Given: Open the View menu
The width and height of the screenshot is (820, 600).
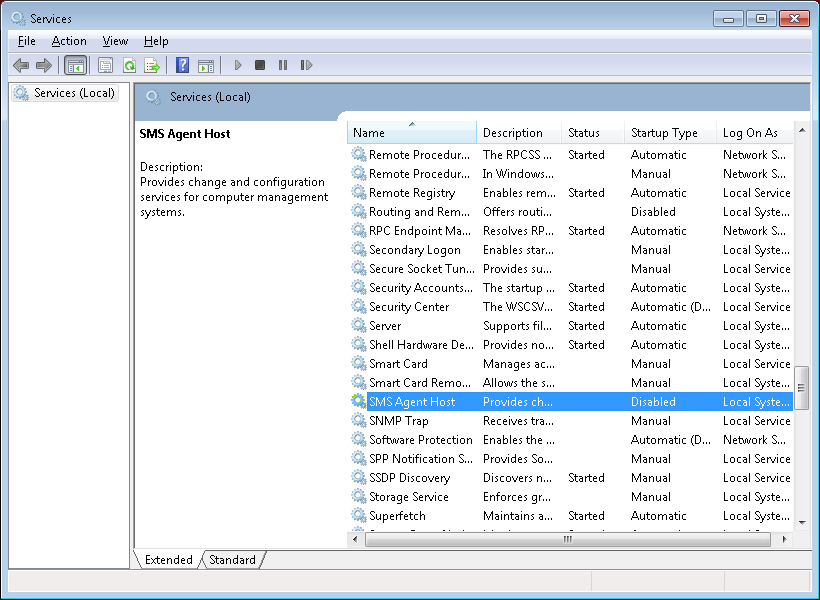Looking at the screenshot, I should click(x=115, y=41).
